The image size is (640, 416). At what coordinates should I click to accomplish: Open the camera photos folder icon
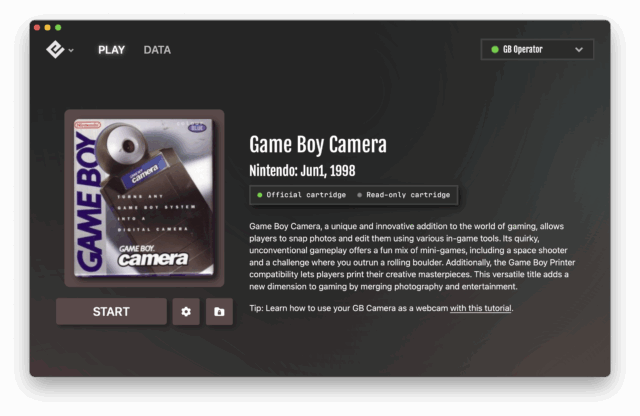(219, 311)
